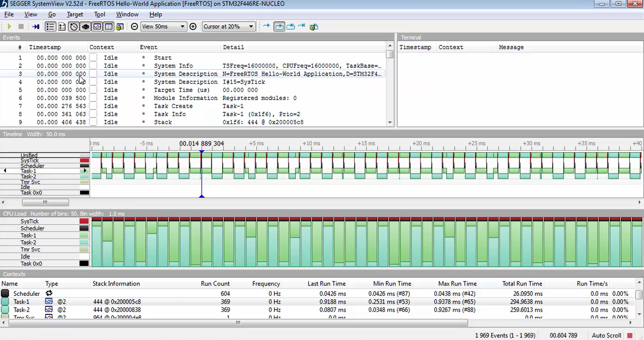This screenshot has width=644, height=340.
Task: Toggle the Events list window icon
Action: [50, 27]
